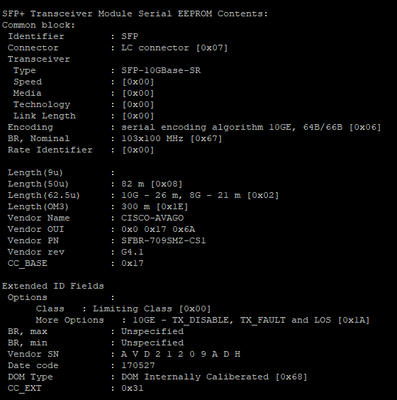Click the Extended ID Fields heading
Screen dimensions: 397x400
[x=53, y=286]
